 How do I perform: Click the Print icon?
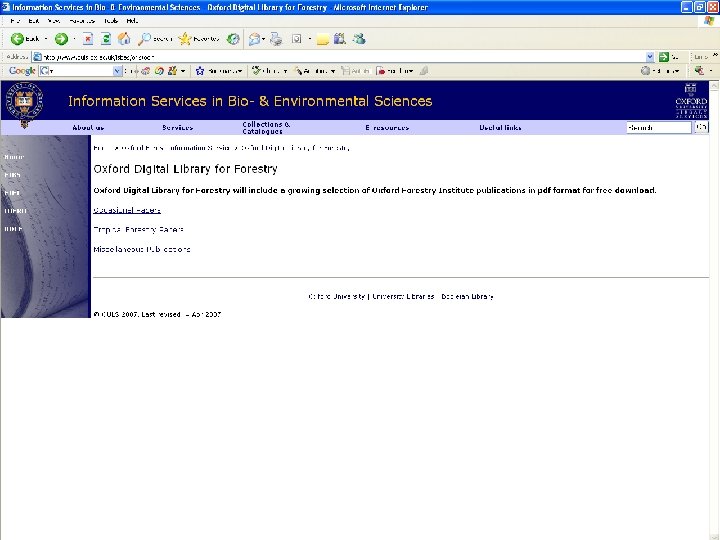pos(276,39)
